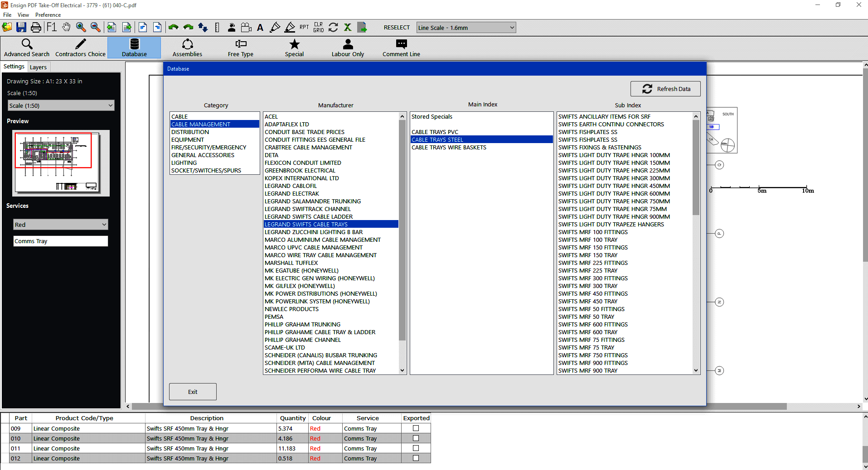Open the Preference menu
The image size is (868, 470).
tap(48, 15)
